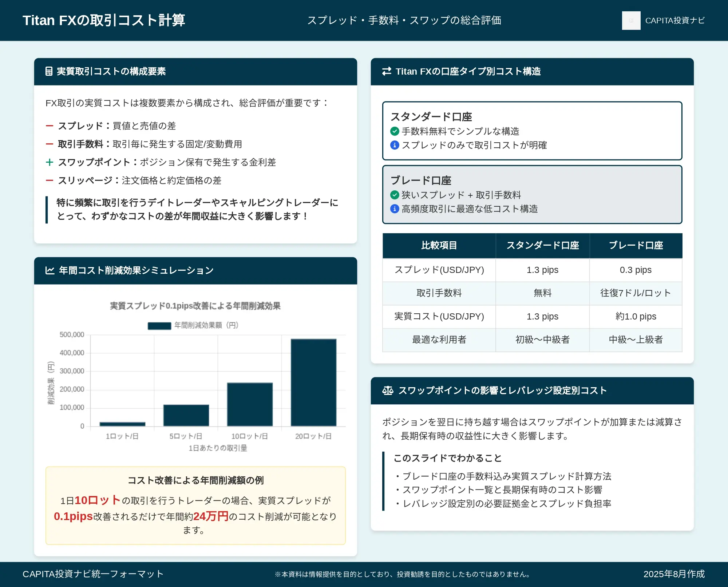Click the chart bar for 10ロット/日
The height and width of the screenshot is (587, 728).
pos(250,404)
